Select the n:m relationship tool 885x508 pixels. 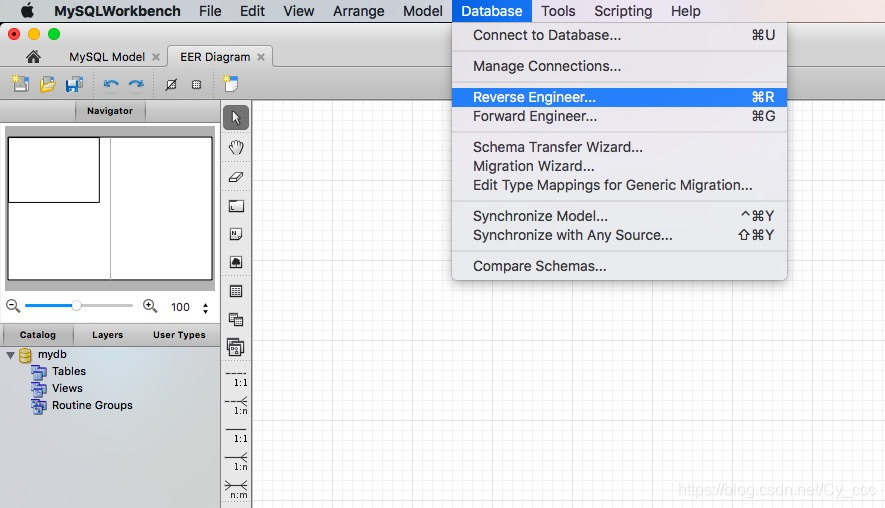tap(236, 490)
